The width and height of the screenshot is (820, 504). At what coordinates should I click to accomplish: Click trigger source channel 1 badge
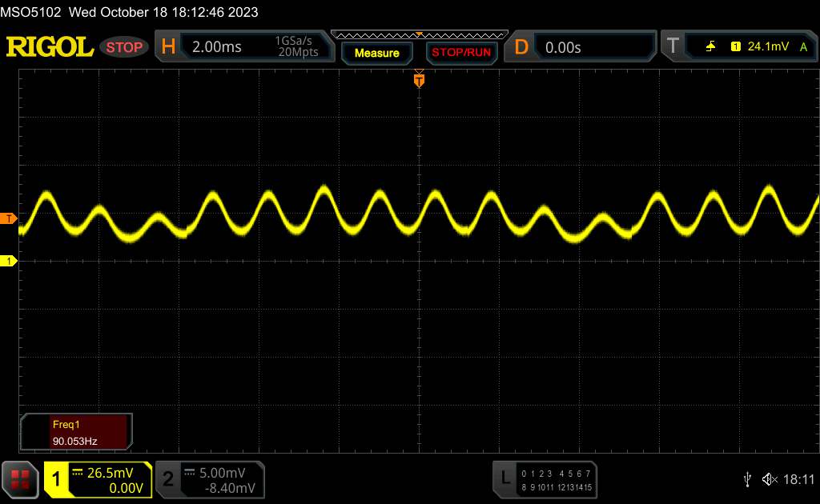[735, 47]
